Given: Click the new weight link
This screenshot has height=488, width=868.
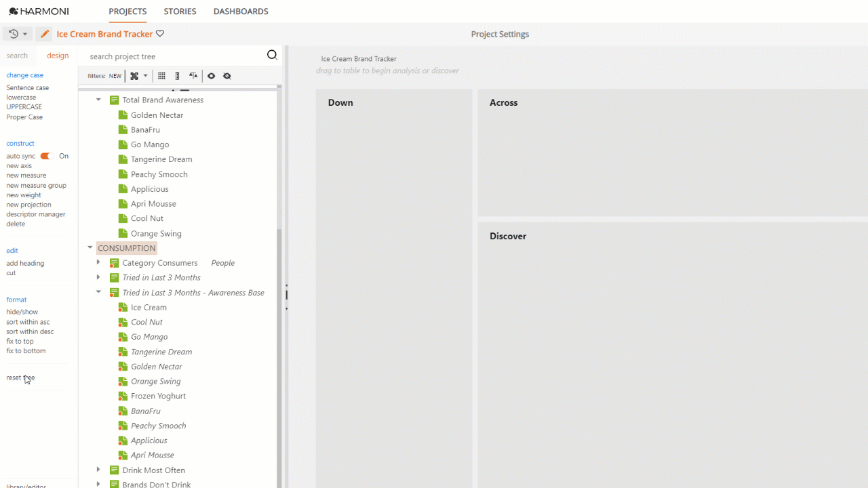Looking at the screenshot, I should (24, 195).
